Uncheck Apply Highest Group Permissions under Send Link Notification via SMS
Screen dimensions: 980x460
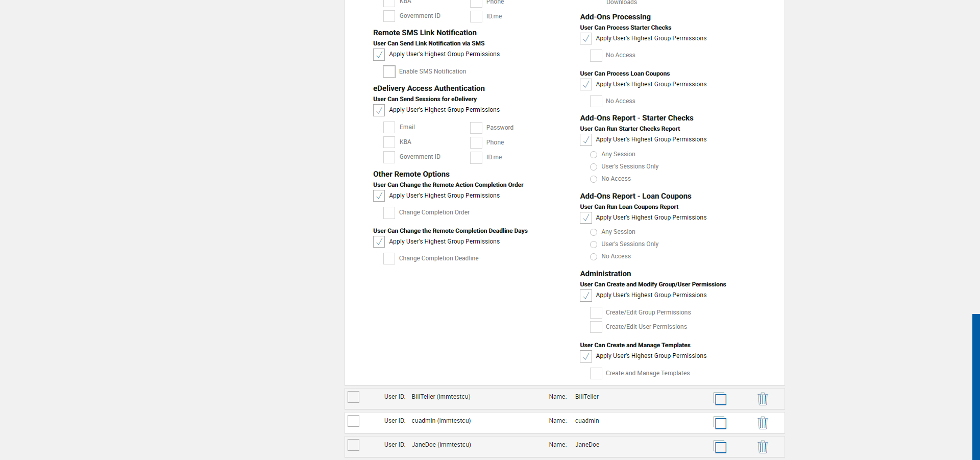[379, 55]
